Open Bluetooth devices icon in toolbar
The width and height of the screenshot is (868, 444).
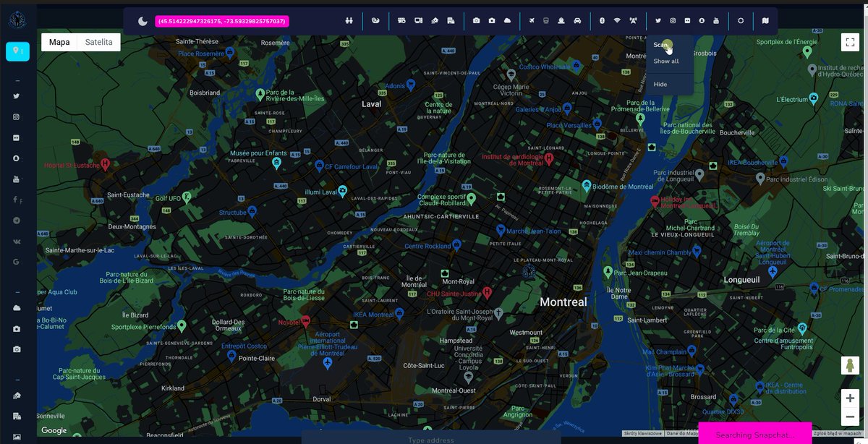pos(602,21)
